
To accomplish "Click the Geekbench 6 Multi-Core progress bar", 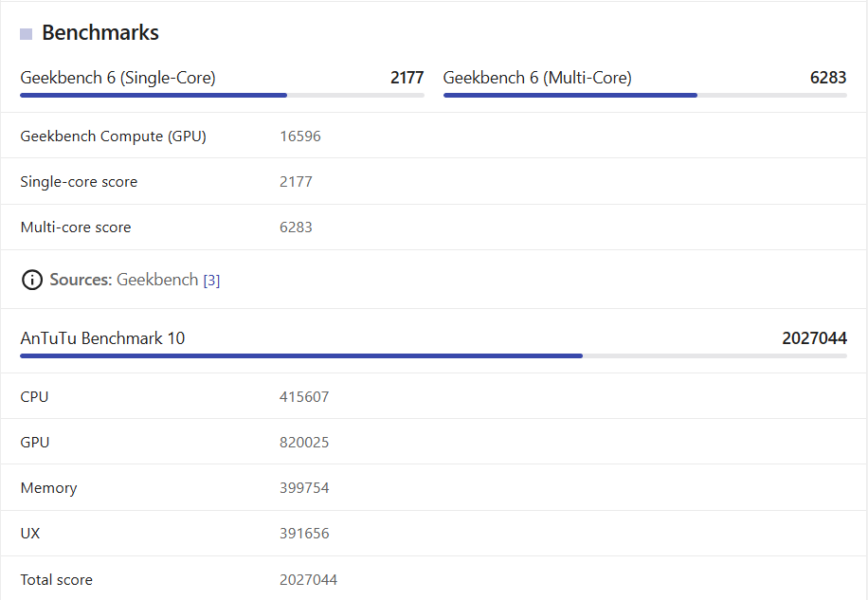I will pyautogui.click(x=644, y=95).
